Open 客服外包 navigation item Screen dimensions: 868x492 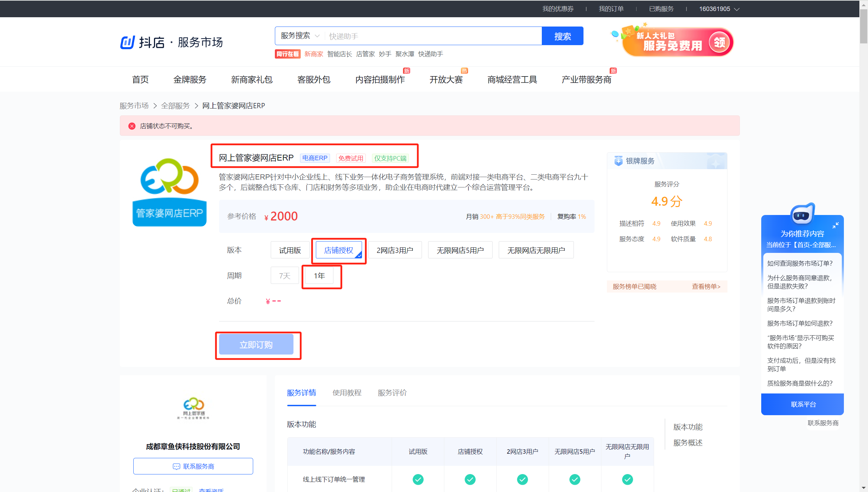(314, 80)
